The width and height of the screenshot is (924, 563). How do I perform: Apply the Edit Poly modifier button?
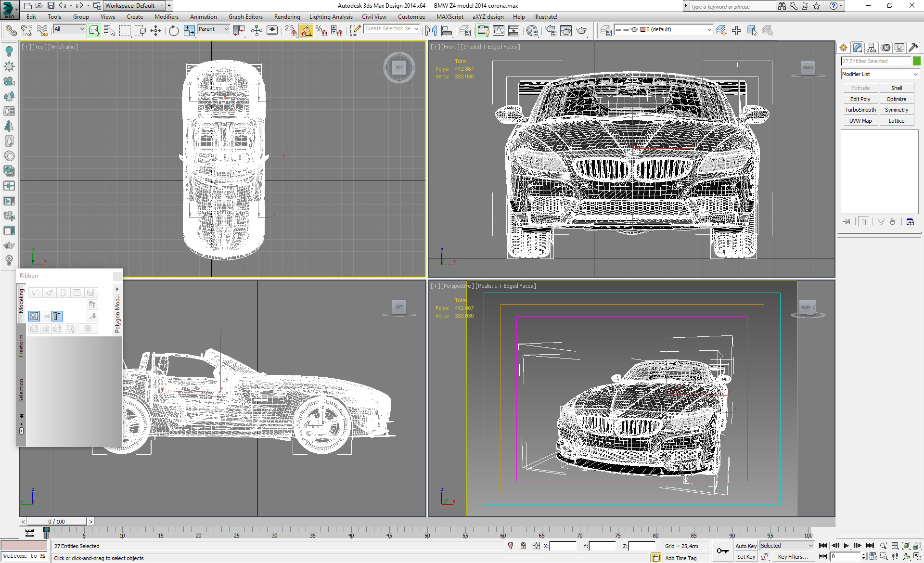(860, 99)
